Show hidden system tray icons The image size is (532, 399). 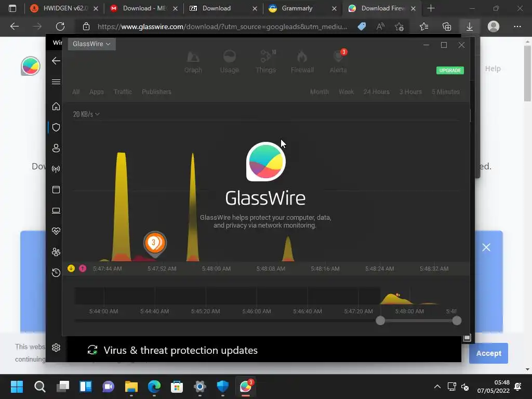point(437,387)
